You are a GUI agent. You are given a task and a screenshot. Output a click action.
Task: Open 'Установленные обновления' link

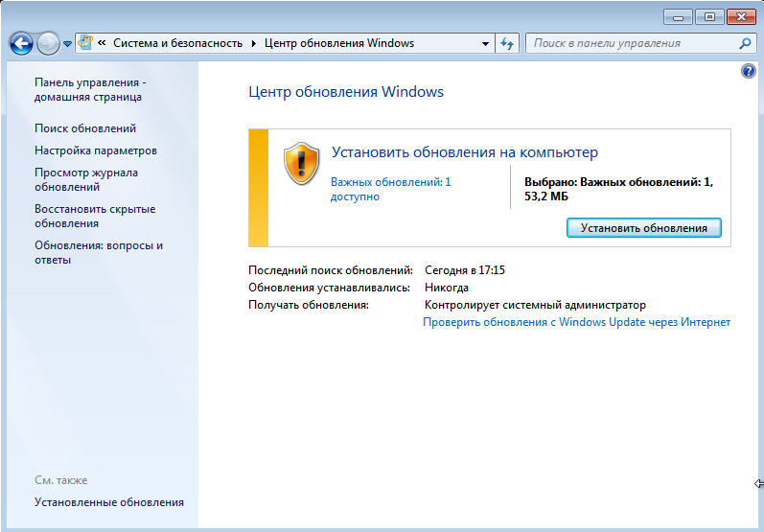109,502
